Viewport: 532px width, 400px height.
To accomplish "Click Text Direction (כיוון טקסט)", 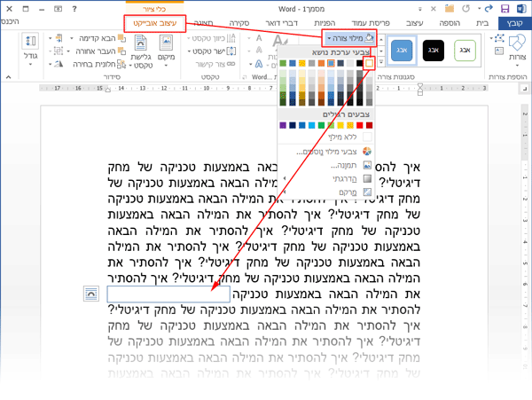I will click(211, 38).
